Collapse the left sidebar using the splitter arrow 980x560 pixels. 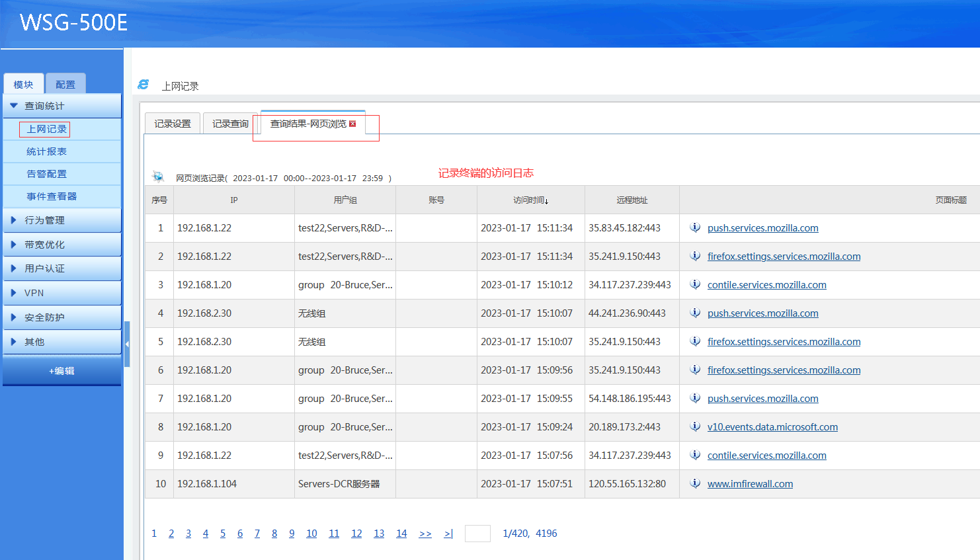coord(127,344)
